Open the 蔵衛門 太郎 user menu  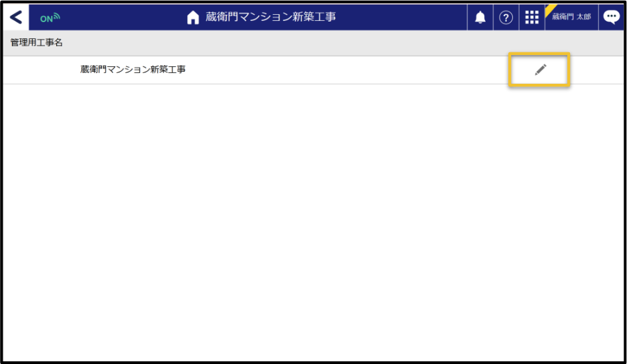point(571,18)
